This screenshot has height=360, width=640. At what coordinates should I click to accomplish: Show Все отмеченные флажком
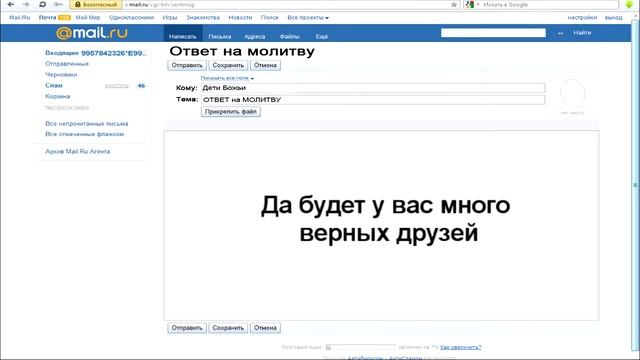(84, 134)
